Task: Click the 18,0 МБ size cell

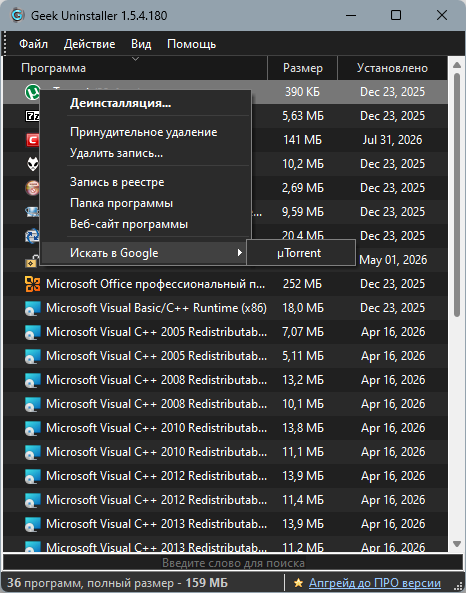Action: coord(303,308)
